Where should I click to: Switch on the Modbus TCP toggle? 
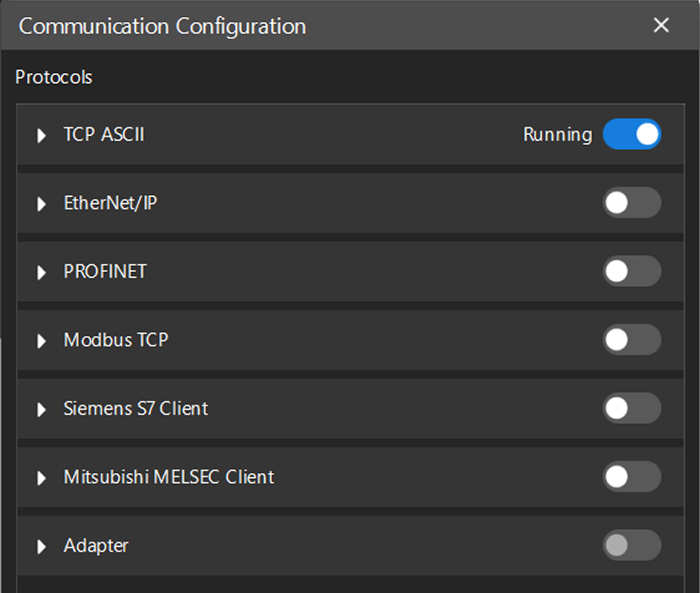(631, 340)
